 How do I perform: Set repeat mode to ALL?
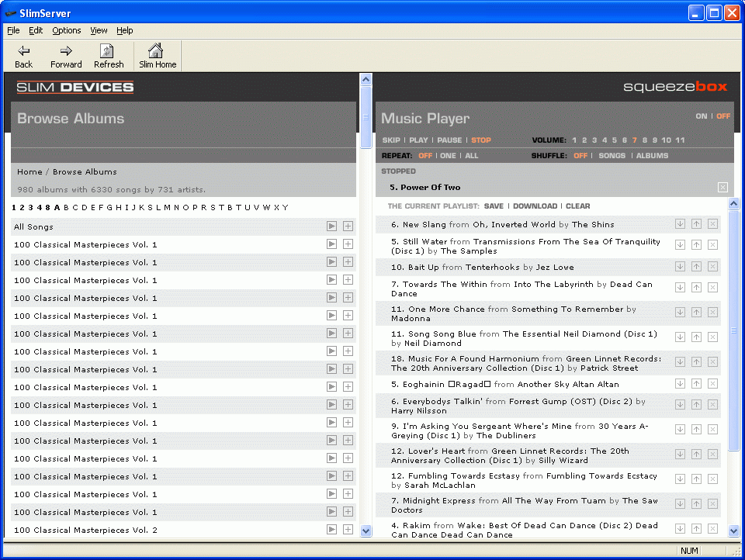click(471, 156)
